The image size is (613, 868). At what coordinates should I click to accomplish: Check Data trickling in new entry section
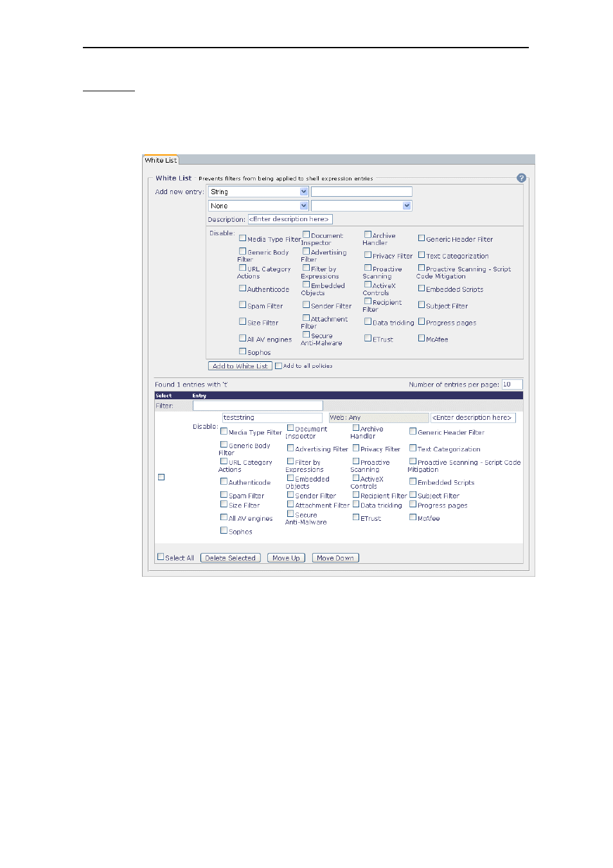(368, 321)
